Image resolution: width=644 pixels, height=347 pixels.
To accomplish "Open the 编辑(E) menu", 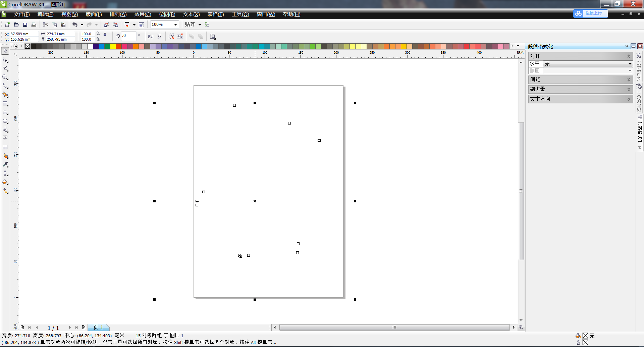I will point(45,14).
